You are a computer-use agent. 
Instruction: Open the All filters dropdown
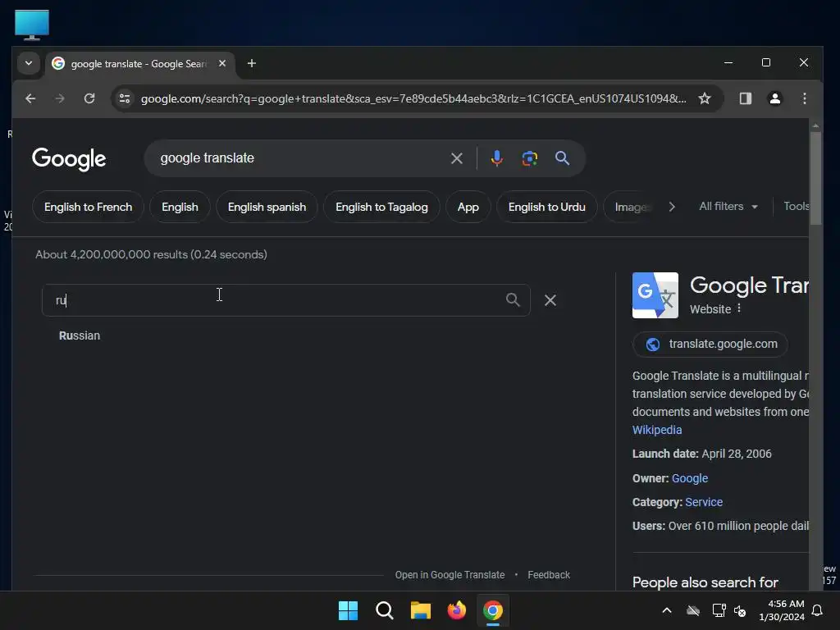728,206
